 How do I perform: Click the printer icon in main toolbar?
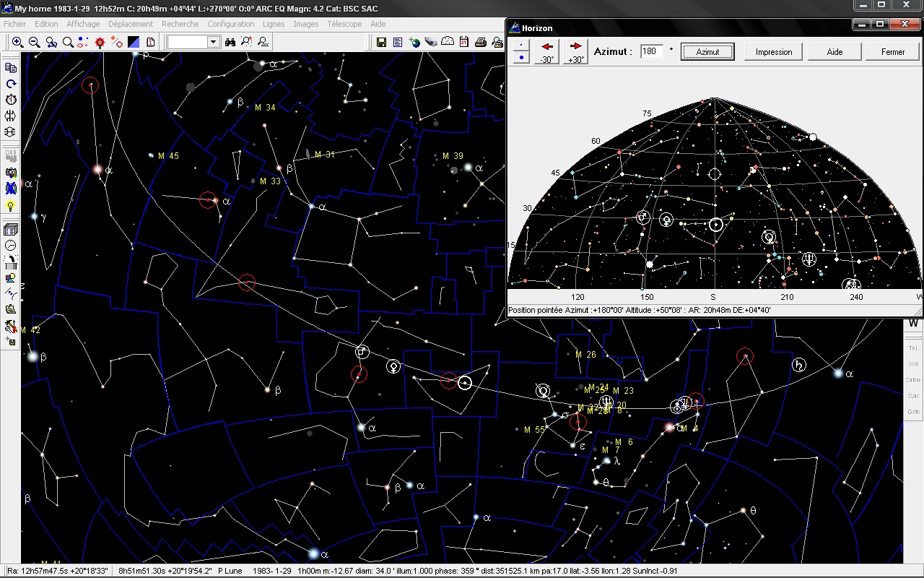481,43
